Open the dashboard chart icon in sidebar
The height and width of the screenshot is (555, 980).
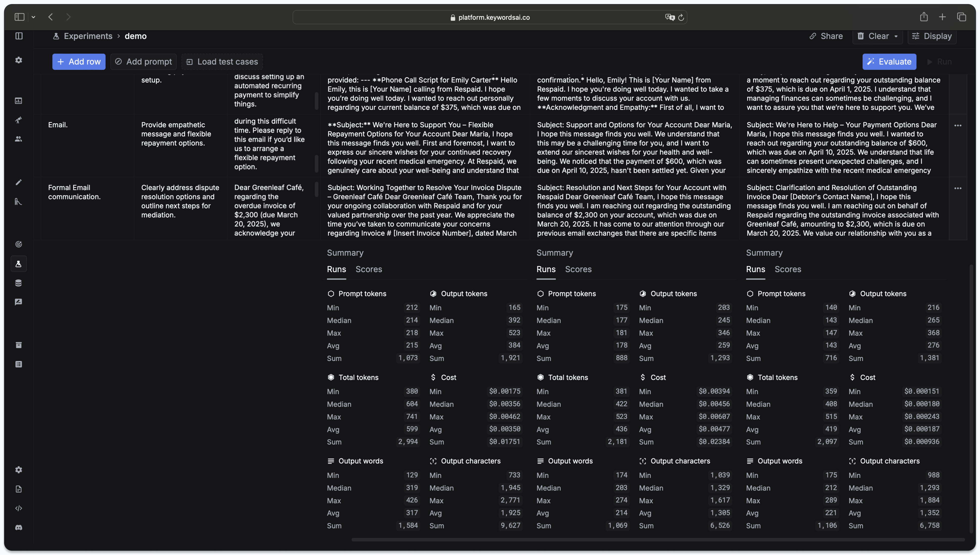[19, 101]
